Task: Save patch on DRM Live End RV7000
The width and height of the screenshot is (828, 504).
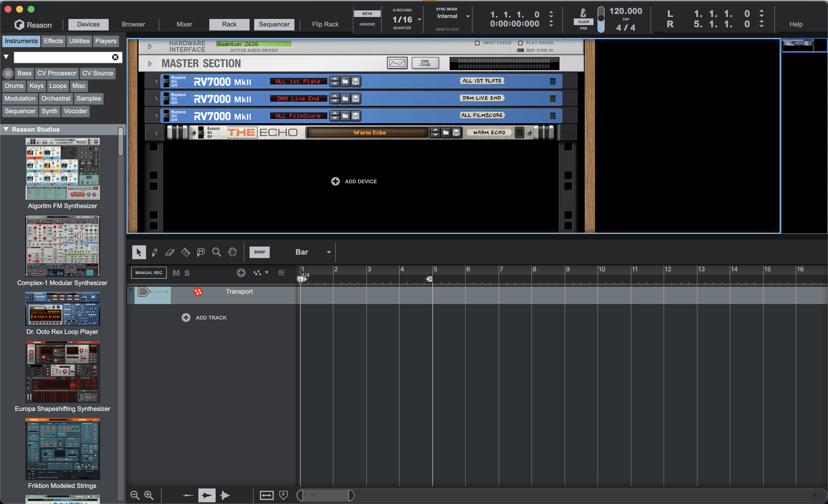Action: tap(356, 98)
